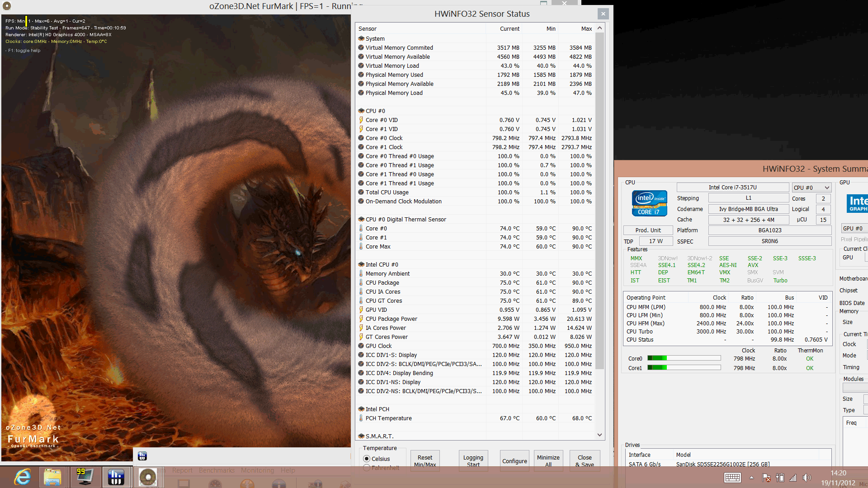Click the Core1 clock progress bar
The image size is (868, 488).
[x=684, y=368]
